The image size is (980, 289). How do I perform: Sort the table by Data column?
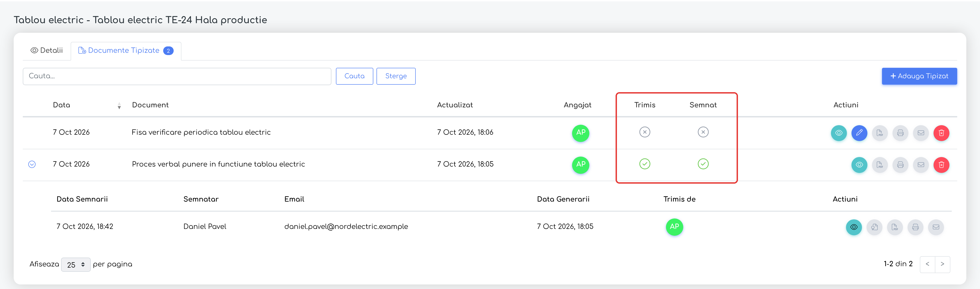[119, 106]
